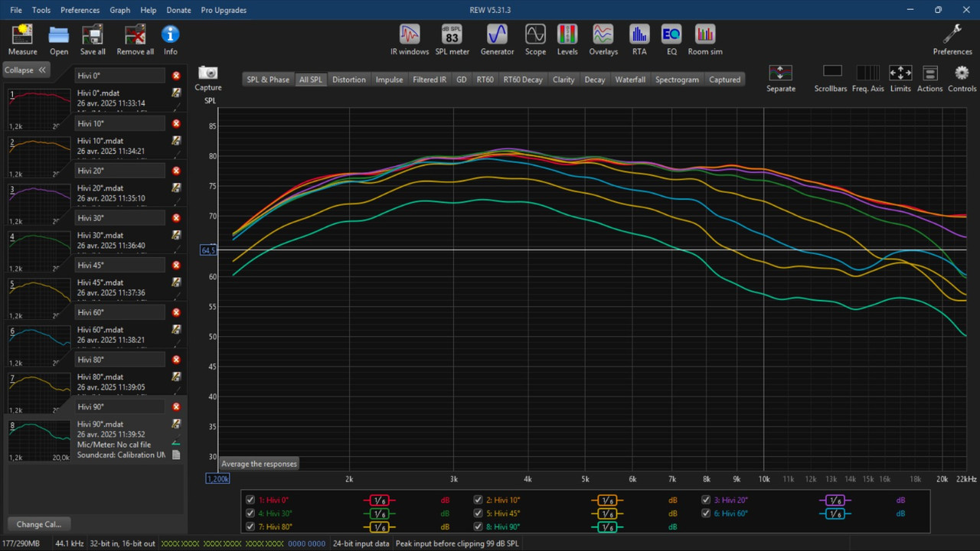Open the Tools menu
Screen dimensions: 980x551
41,10
